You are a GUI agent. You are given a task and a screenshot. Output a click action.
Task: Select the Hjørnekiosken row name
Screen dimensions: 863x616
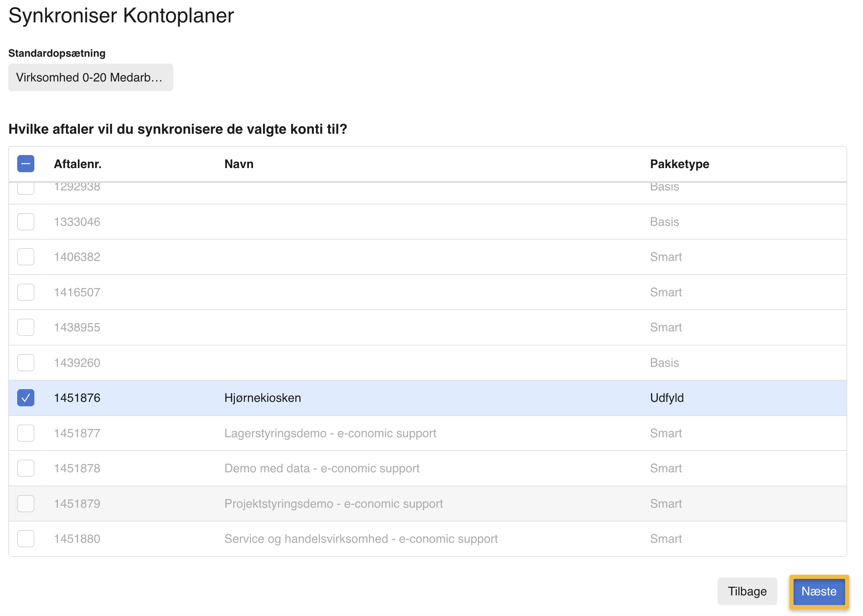[262, 398]
